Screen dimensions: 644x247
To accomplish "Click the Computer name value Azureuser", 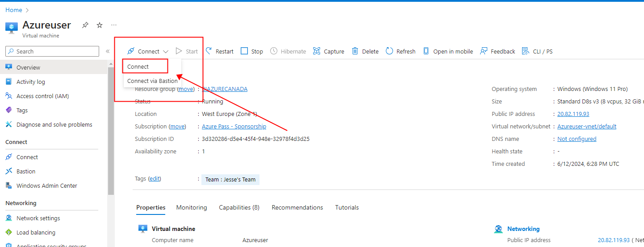I will [255, 240].
